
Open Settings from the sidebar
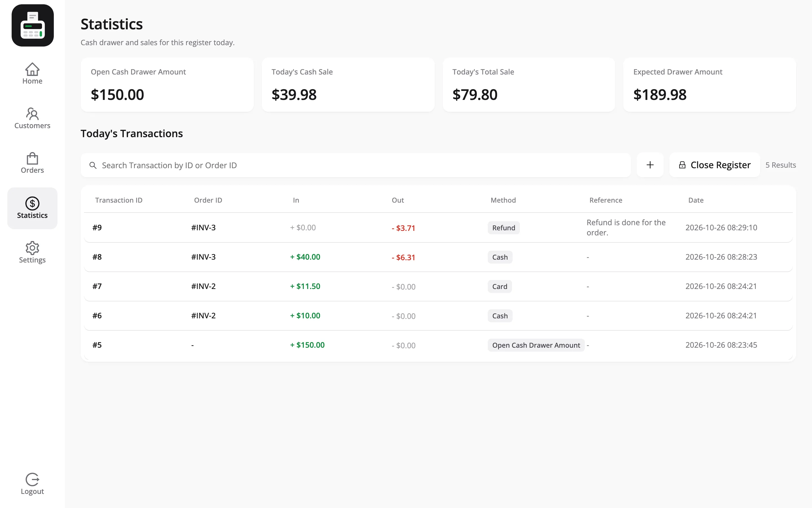click(x=32, y=252)
